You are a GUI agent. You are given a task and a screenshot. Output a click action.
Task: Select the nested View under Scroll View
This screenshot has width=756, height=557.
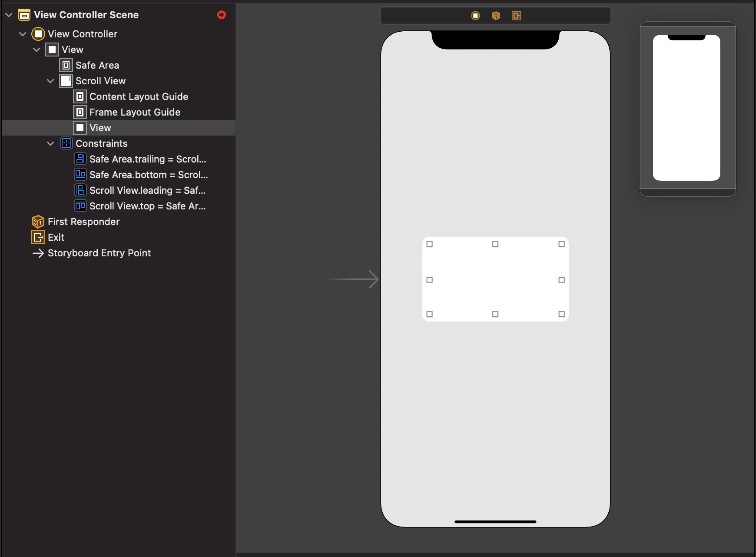click(119, 128)
